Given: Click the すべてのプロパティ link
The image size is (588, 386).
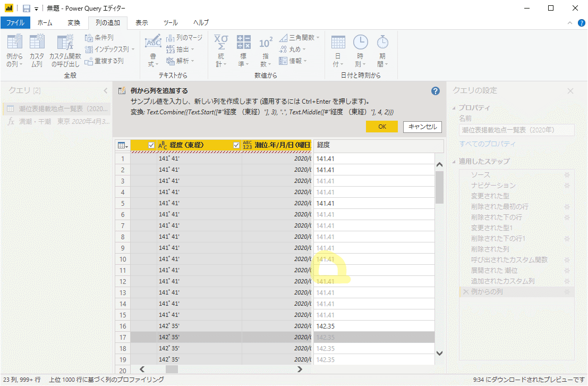Looking at the screenshot, I should tap(487, 144).
